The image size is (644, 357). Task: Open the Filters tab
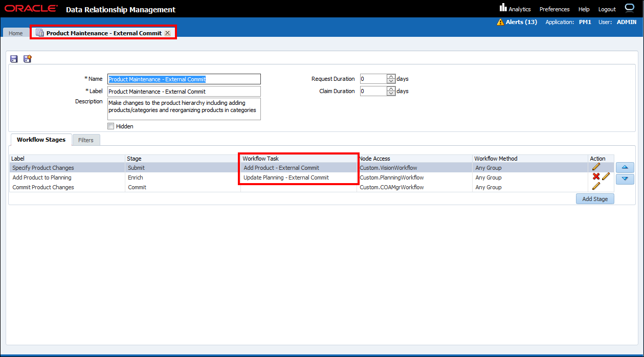click(x=86, y=140)
